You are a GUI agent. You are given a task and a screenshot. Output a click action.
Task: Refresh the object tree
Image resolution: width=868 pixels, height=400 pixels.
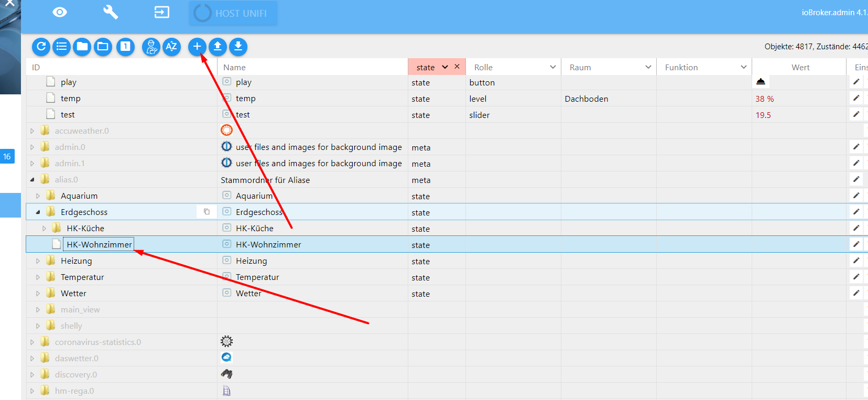[41, 47]
